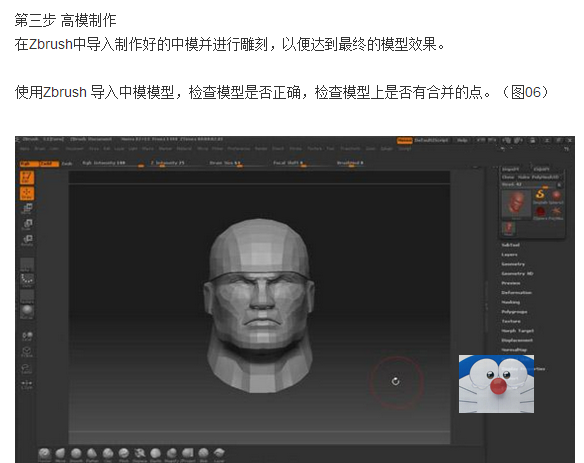Screen dimensions: 584x463
Task: Click the Doraemon picture overlay
Action: click(496, 384)
